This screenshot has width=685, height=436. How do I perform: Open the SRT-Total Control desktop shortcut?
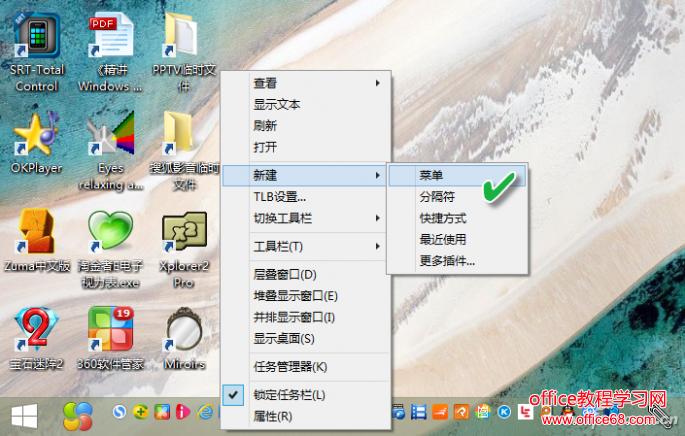click(37, 36)
